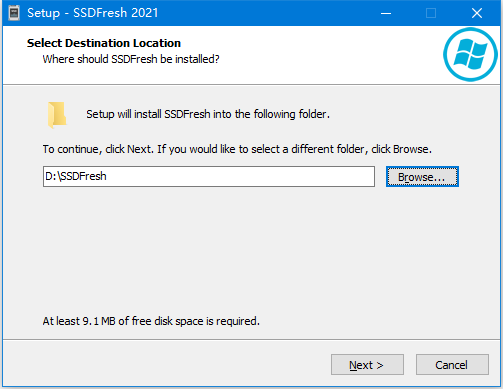Viewport: 503px width, 389px height.
Task: Click the grayed-out maximize button
Action: point(431,13)
